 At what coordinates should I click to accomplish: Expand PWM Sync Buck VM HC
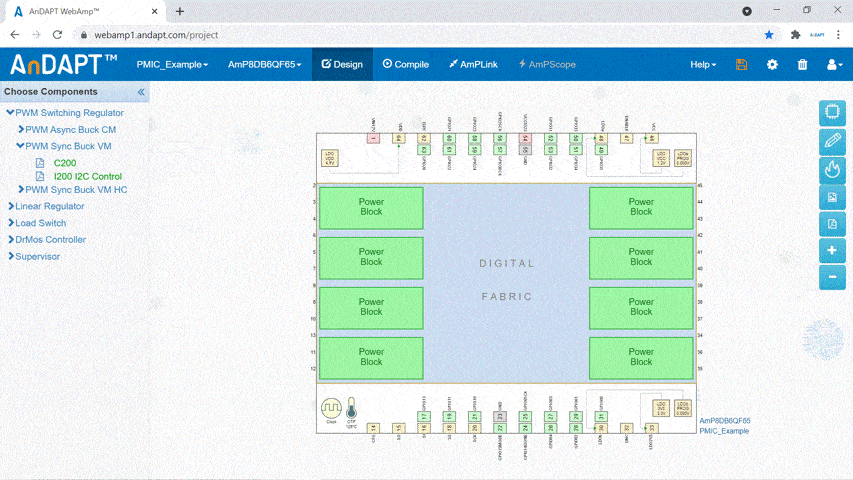coord(21,189)
